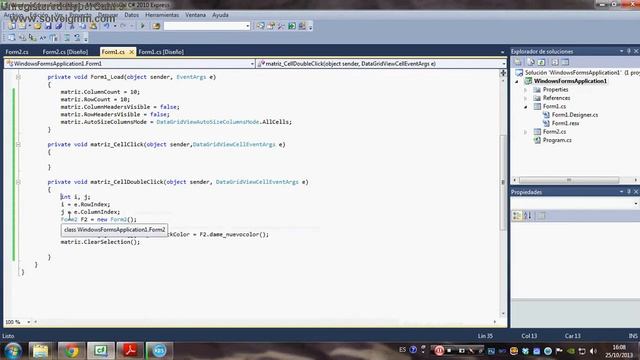This screenshot has height=360, width=640.
Task: Click the Start Page green arrow icon
Action: click(x=292, y=26)
